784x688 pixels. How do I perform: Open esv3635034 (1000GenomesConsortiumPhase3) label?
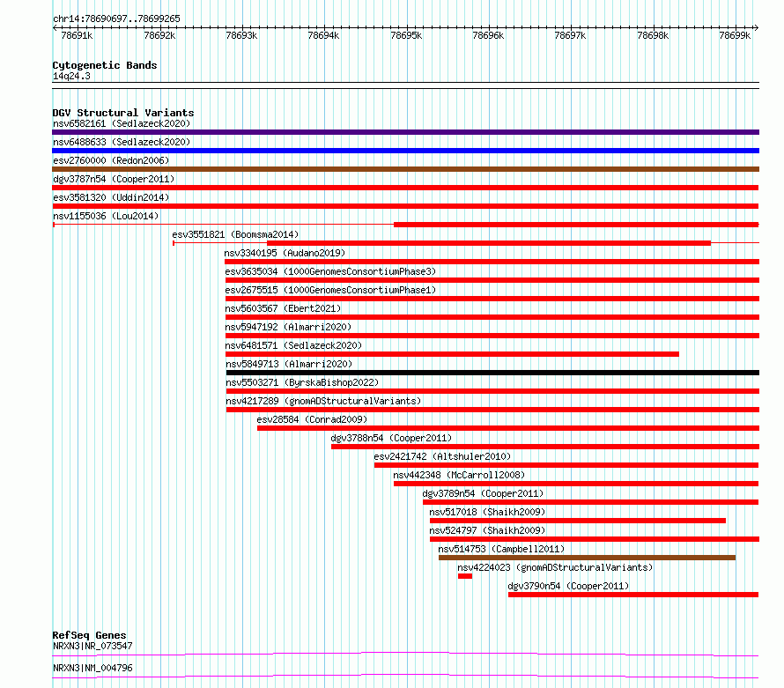330,271
